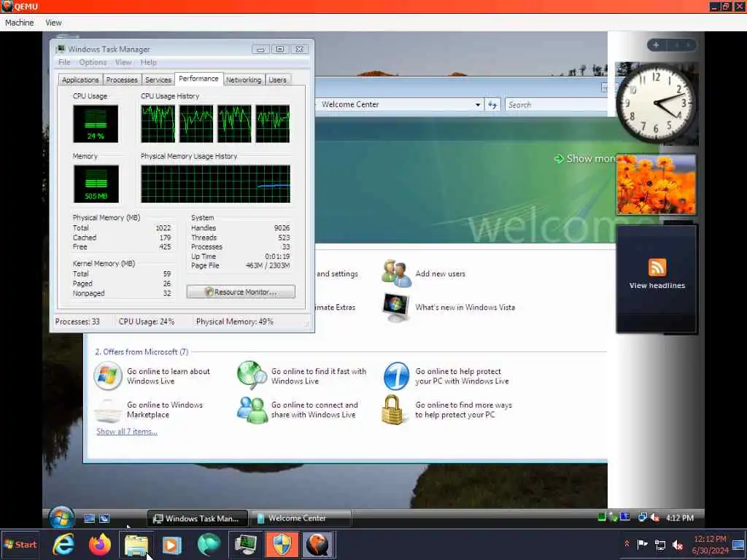Screen dimensions: 747x560
Task: Click the sidebar add gadget plus button
Action: [x=656, y=44]
